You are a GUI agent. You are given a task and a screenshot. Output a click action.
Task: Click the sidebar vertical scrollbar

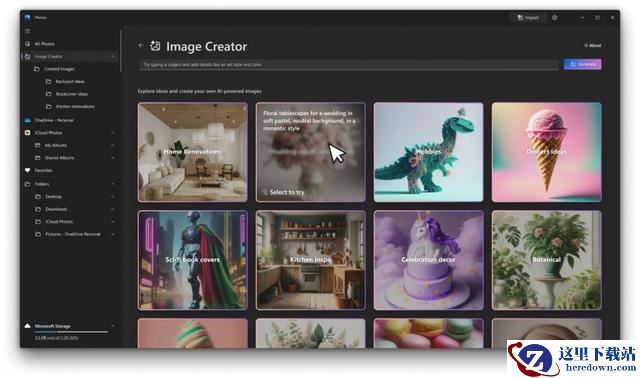pos(121,51)
